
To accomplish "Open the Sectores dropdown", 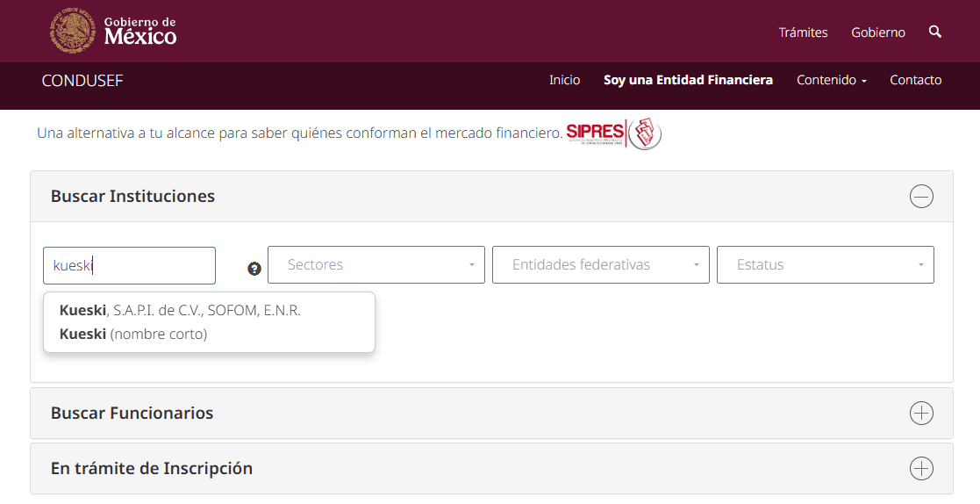I will pyautogui.click(x=376, y=265).
